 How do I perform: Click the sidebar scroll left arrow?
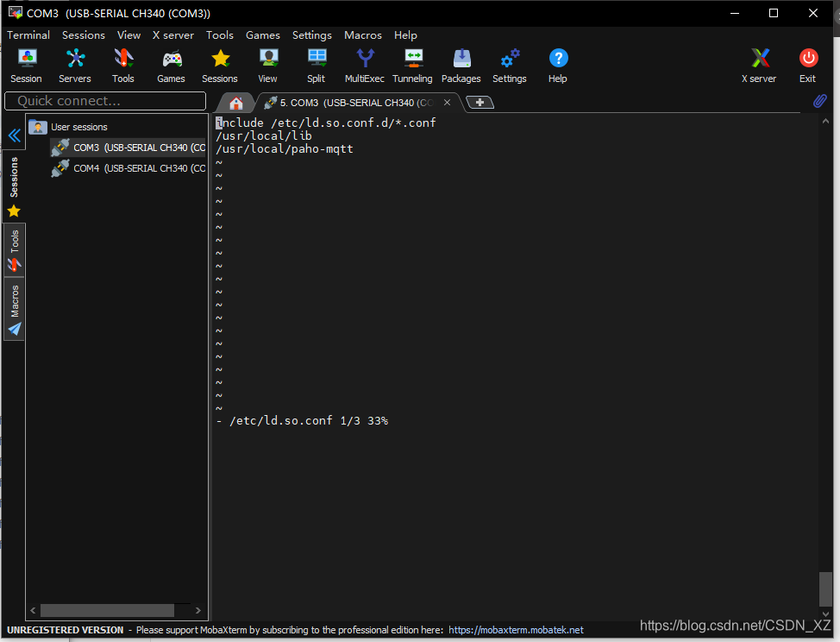(34, 610)
